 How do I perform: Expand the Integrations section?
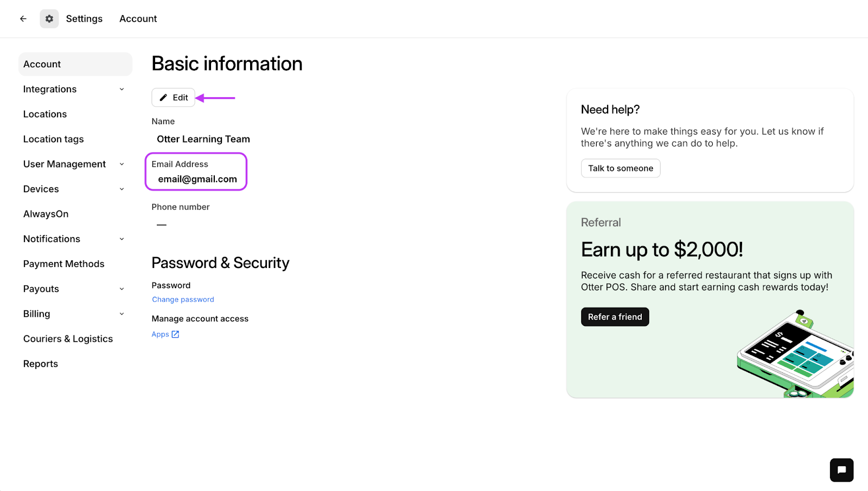122,89
